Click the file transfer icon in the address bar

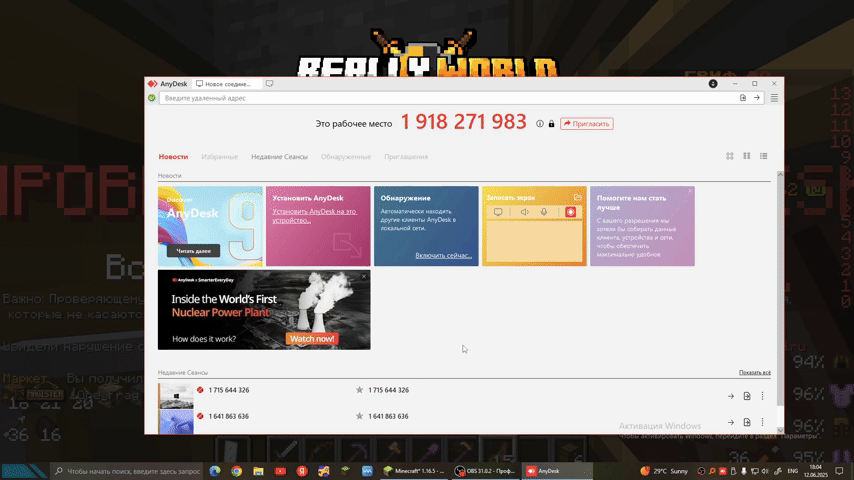coord(743,98)
